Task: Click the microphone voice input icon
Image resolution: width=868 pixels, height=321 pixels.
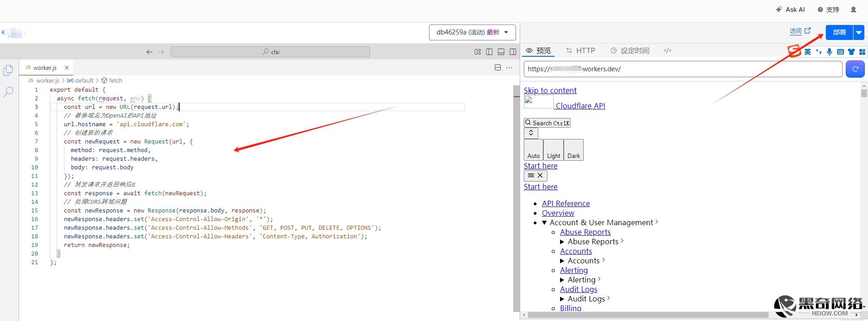Action: (829, 52)
